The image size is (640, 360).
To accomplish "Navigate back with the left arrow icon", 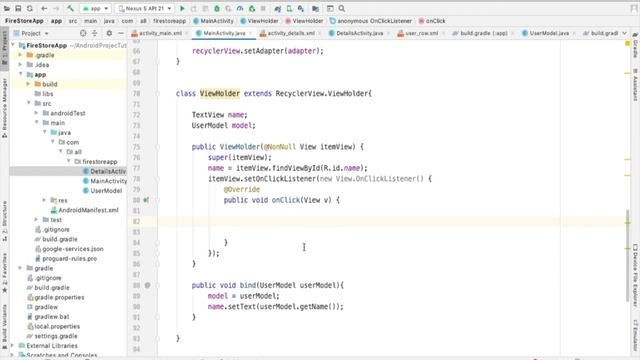I will (x=44, y=8).
